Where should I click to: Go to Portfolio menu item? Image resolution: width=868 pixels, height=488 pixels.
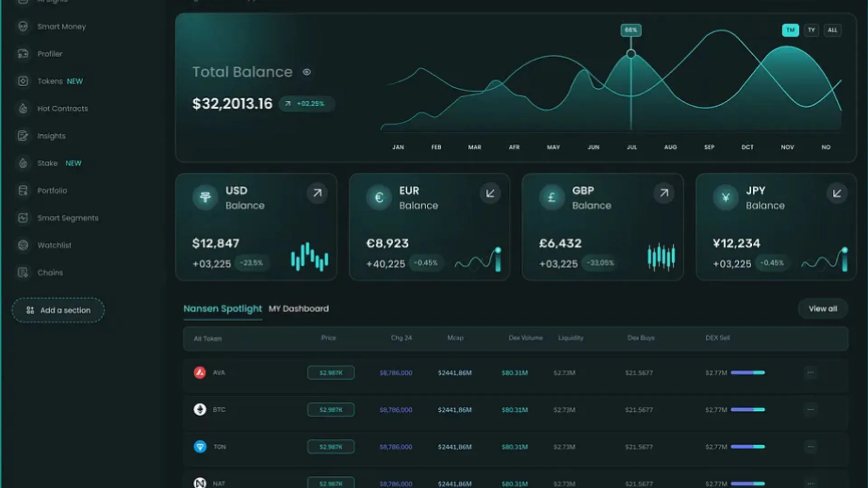pyautogui.click(x=52, y=190)
